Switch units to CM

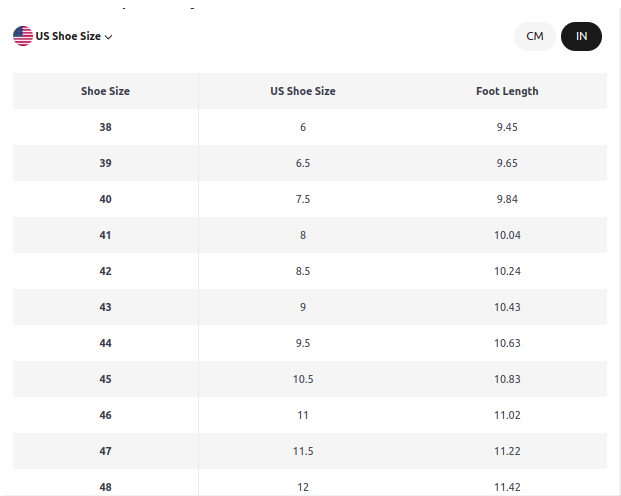tap(535, 36)
